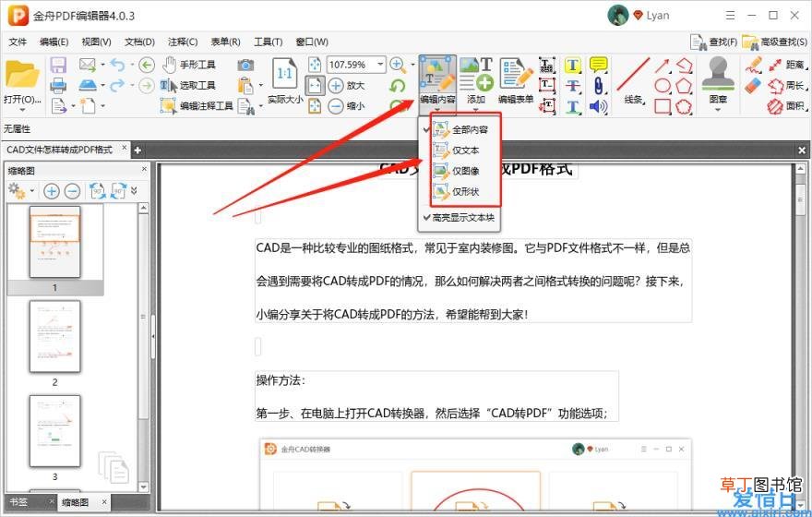
Task: Open the Undo history dropdown arrow
Action: coord(132,66)
